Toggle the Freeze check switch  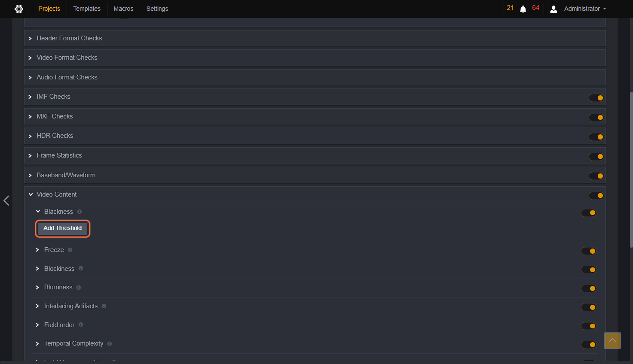coord(588,251)
